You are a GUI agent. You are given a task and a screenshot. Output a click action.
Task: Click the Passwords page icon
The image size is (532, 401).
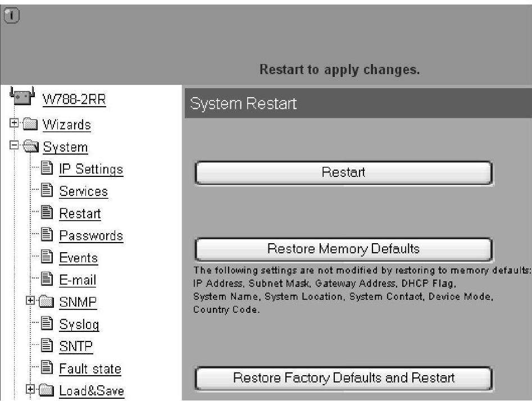pyautogui.click(x=47, y=234)
